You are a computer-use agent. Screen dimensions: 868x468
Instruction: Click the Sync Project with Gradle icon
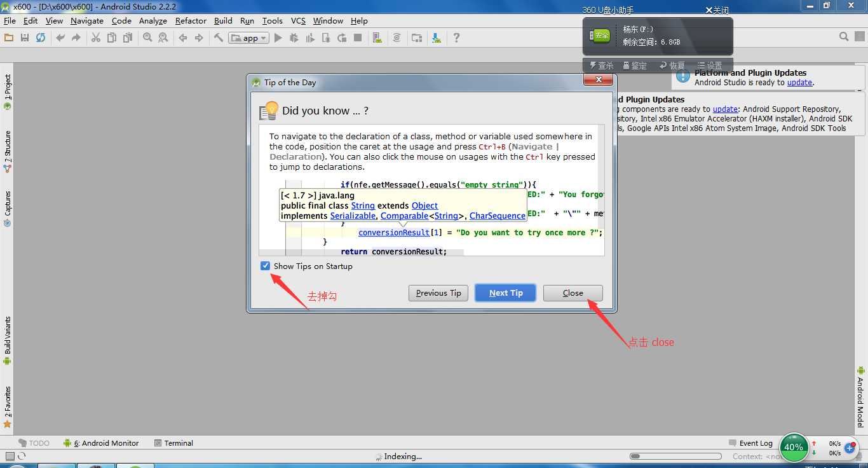(397, 38)
